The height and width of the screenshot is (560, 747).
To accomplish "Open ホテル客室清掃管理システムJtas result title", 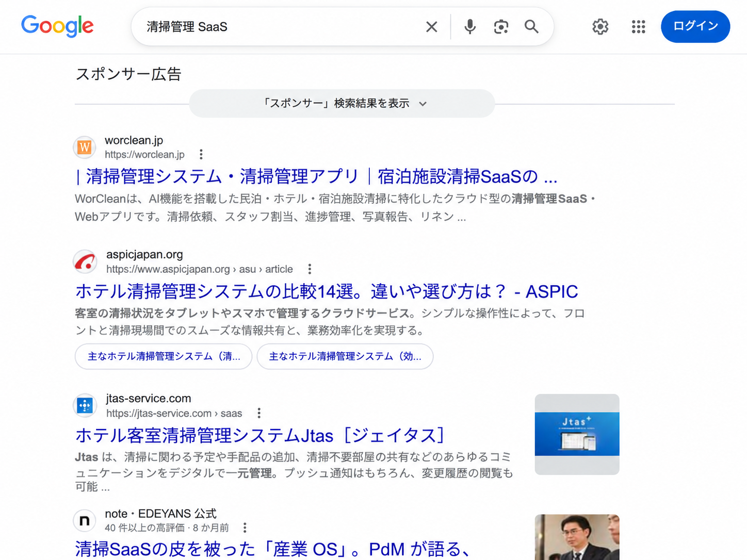I will tap(260, 435).
